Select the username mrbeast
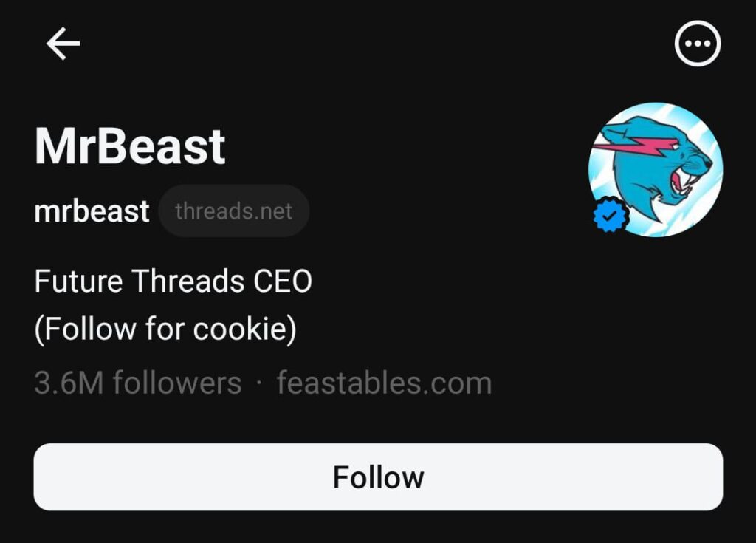The image size is (756, 543). coord(91,211)
